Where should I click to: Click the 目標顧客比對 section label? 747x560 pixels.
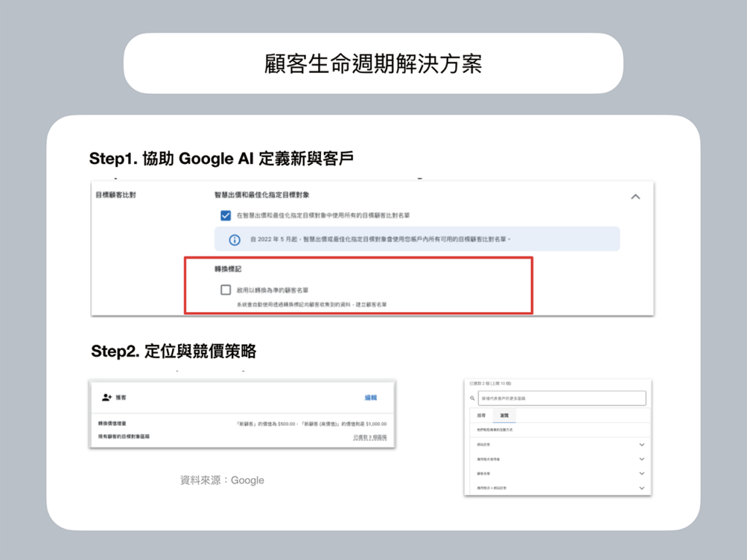(116, 195)
